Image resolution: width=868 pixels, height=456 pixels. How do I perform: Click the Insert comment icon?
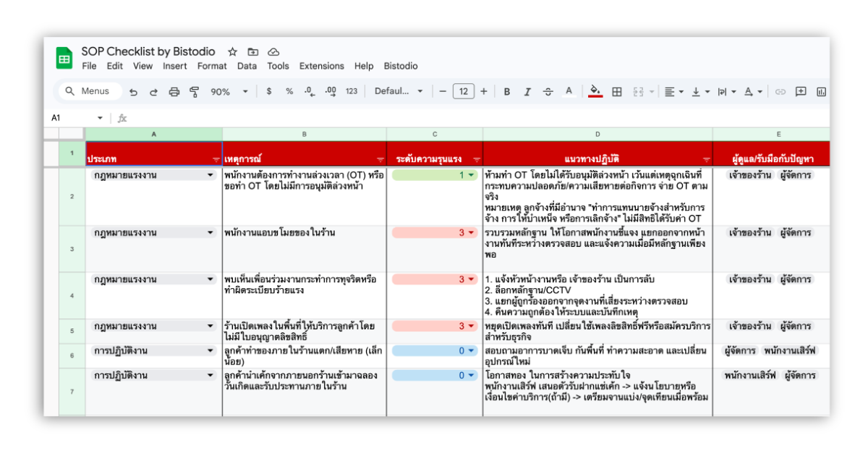point(801,92)
